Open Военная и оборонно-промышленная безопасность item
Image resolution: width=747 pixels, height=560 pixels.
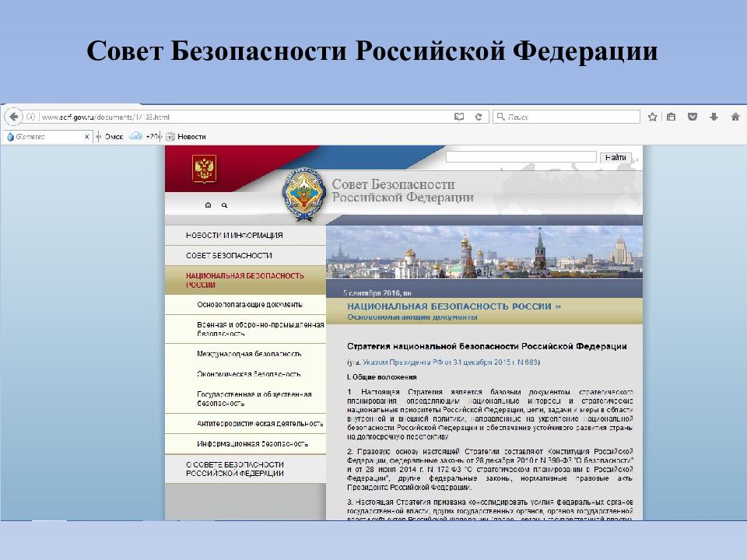point(245,329)
